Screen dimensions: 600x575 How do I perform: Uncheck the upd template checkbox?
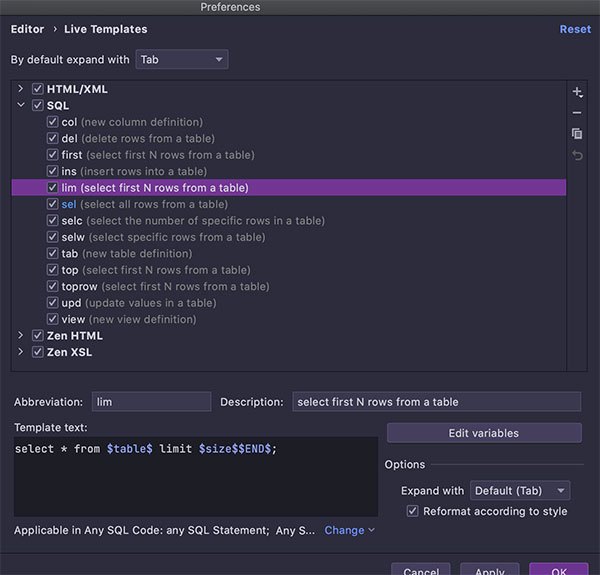pos(52,303)
